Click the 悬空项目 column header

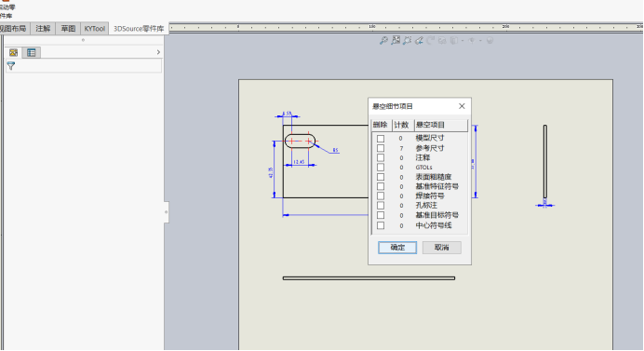441,125
